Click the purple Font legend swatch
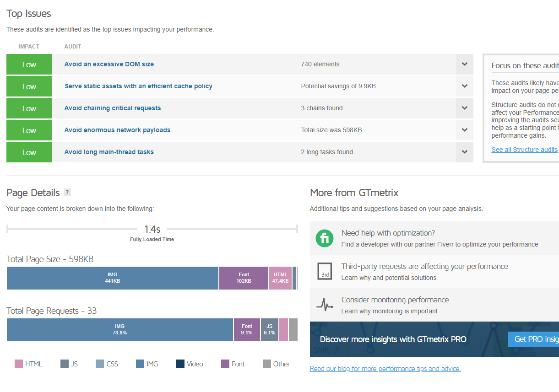Screen dimensions: 559x392 pyautogui.click(x=225, y=364)
